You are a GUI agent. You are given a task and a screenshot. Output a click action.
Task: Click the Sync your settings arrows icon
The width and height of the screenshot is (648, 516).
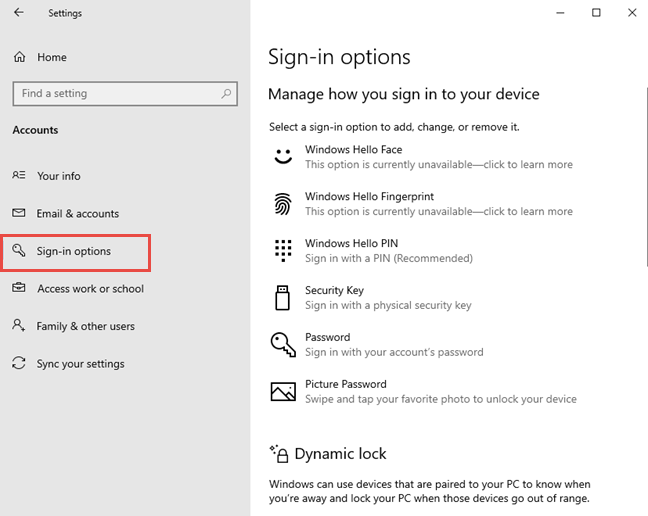point(19,363)
